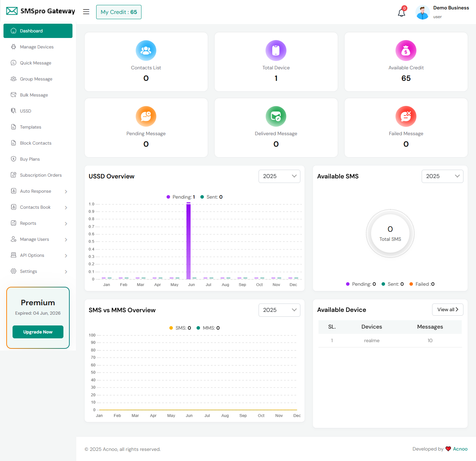Image resolution: width=476 pixels, height=461 pixels.
Task: Toggle the hamburger sidebar menu icon
Action: coord(86,12)
